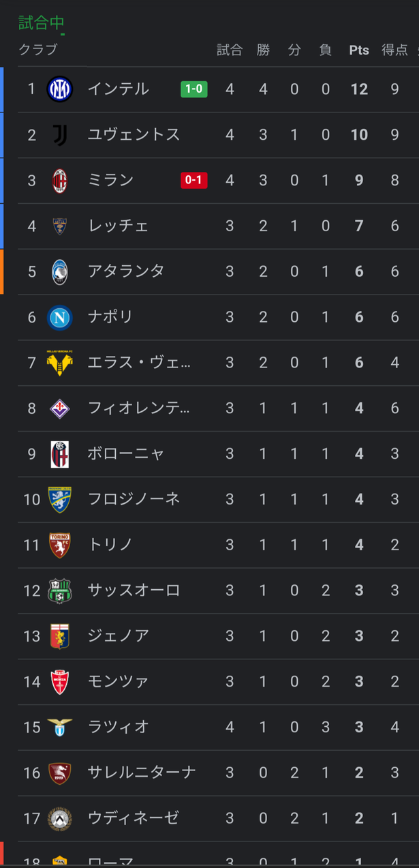The width and height of the screenshot is (419, 868).
Task: Tap the Napoli N logo
Action: [x=59, y=317]
